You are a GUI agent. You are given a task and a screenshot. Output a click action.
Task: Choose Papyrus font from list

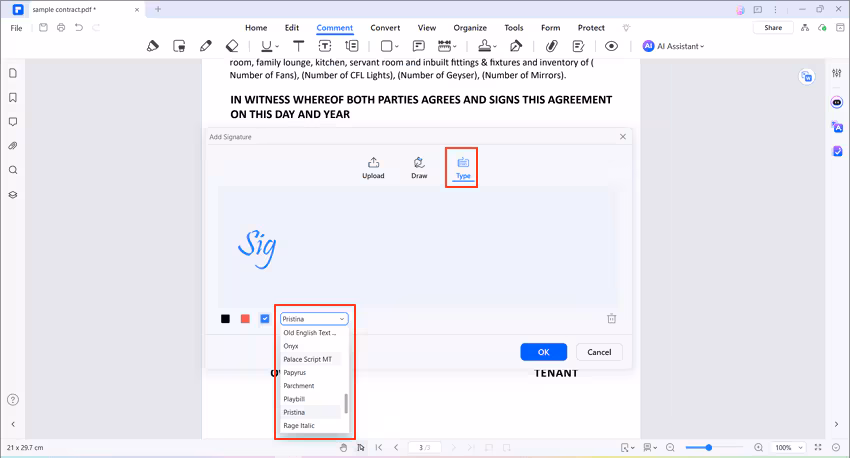tap(311, 372)
